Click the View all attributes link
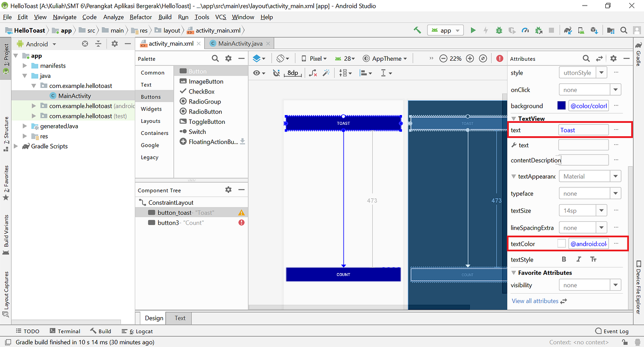This screenshot has height=347, width=644. [535, 301]
